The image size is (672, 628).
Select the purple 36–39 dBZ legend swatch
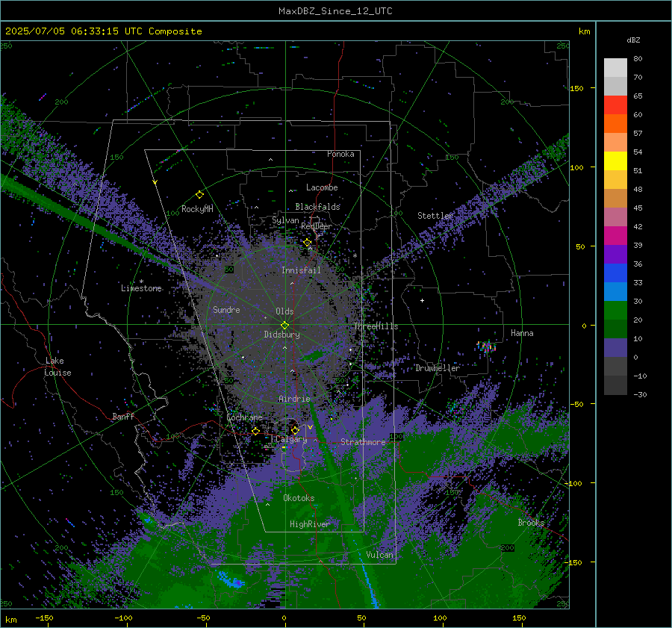615,255
